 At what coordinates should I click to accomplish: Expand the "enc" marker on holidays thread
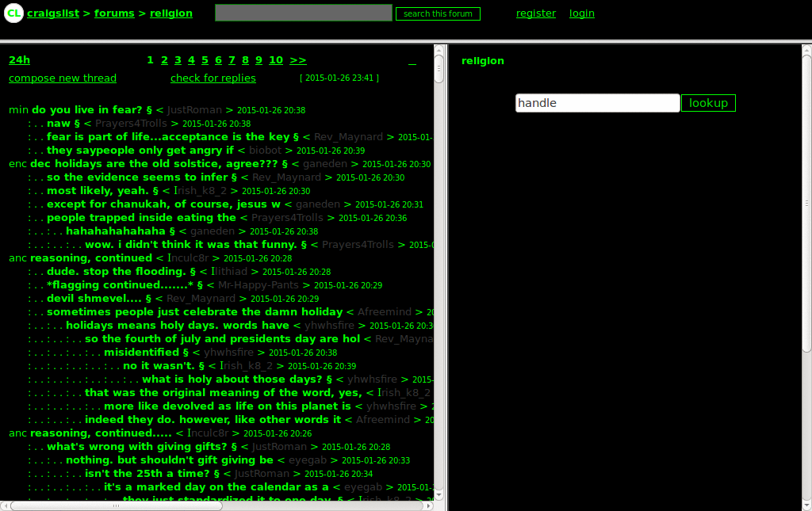(x=17, y=164)
